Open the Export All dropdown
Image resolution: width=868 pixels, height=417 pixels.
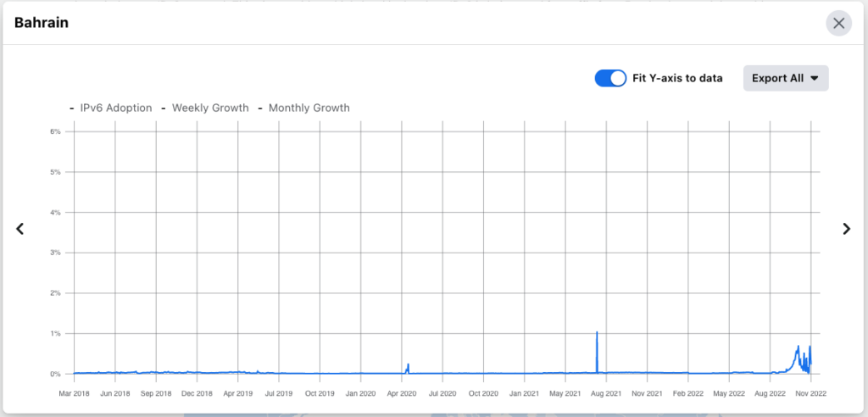click(x=785, y=78)
